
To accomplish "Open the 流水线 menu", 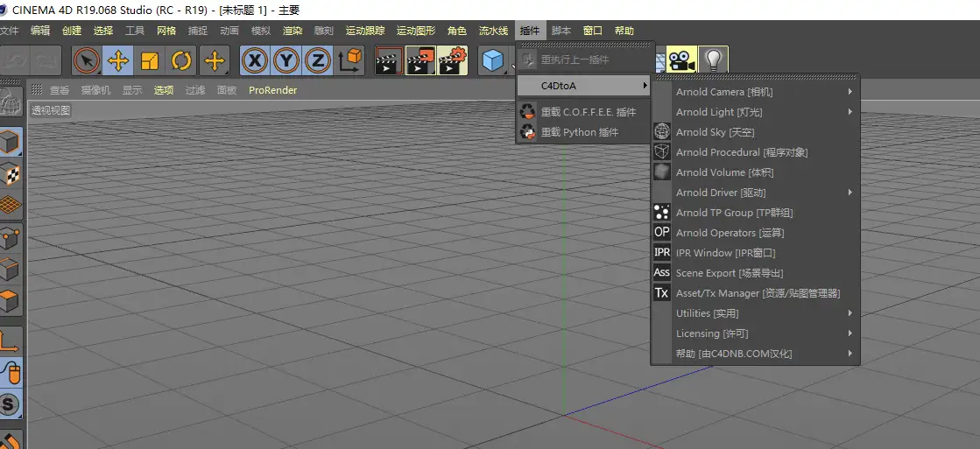I will point(493,31).
